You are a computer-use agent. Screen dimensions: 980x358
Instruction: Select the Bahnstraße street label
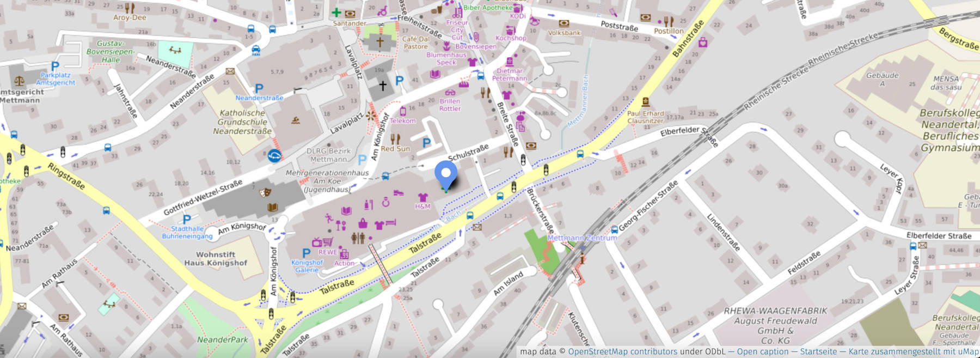tap(688, 38)
